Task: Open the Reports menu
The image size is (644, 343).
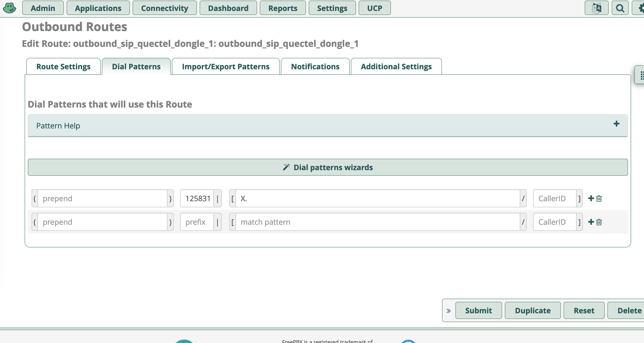Action: tap(283, 8)
